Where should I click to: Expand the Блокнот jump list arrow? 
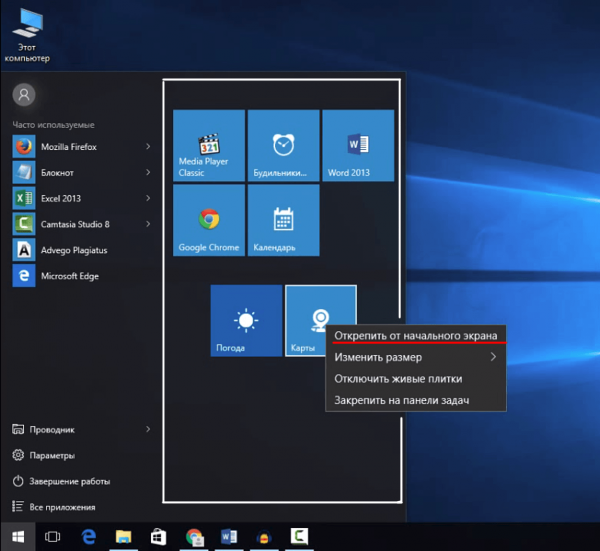(x=148, y=173)
